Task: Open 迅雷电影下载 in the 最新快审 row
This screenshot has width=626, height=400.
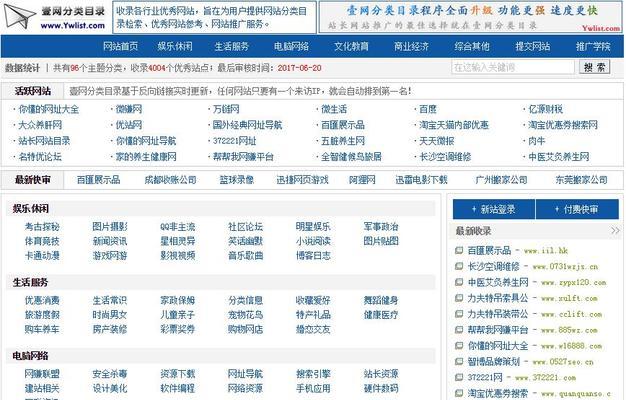Action: (x=422, y=180)
